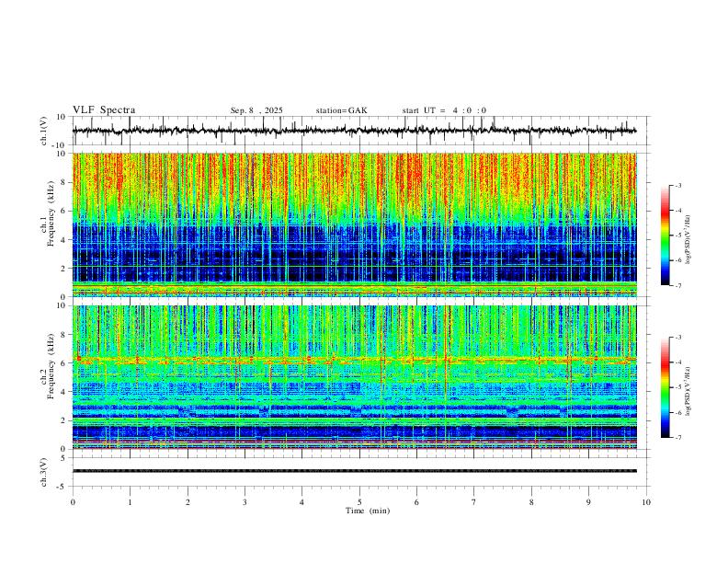Click the time axis tick label "7"
The width and height of the screenshot is (728, 563).
(474, 502)
